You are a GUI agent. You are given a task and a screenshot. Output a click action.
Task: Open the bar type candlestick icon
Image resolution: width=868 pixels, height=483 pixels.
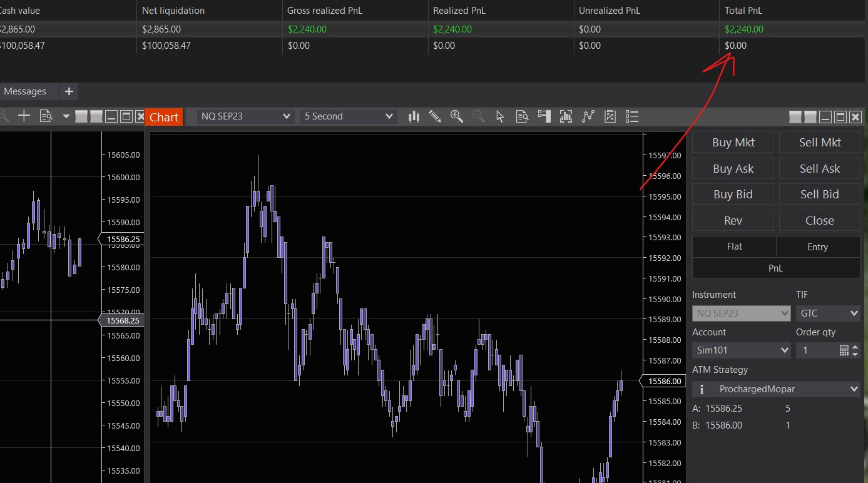[414, 116]
